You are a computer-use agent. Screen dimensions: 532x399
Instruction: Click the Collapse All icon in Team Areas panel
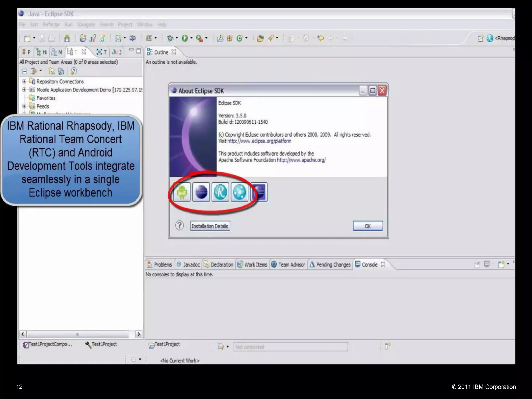(24, 71)
